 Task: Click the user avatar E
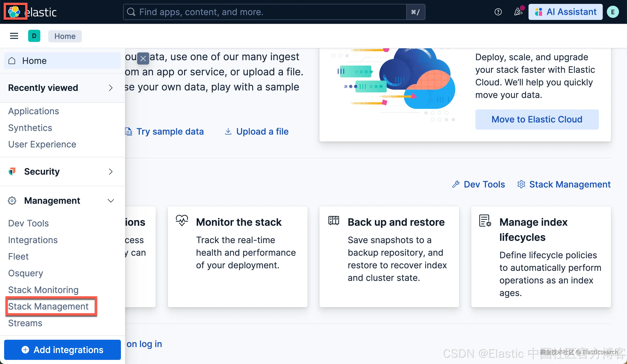[613, 12]
